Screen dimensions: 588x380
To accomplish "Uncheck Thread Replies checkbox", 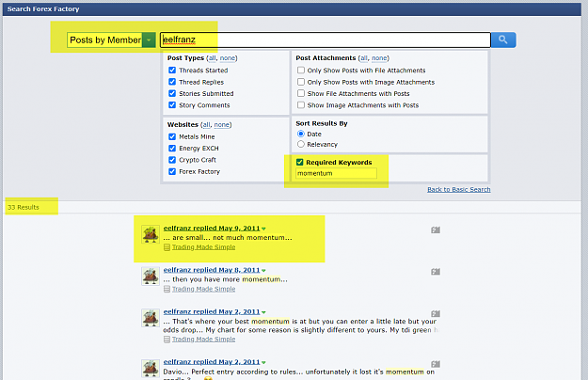I will click(x=172, y=82).
